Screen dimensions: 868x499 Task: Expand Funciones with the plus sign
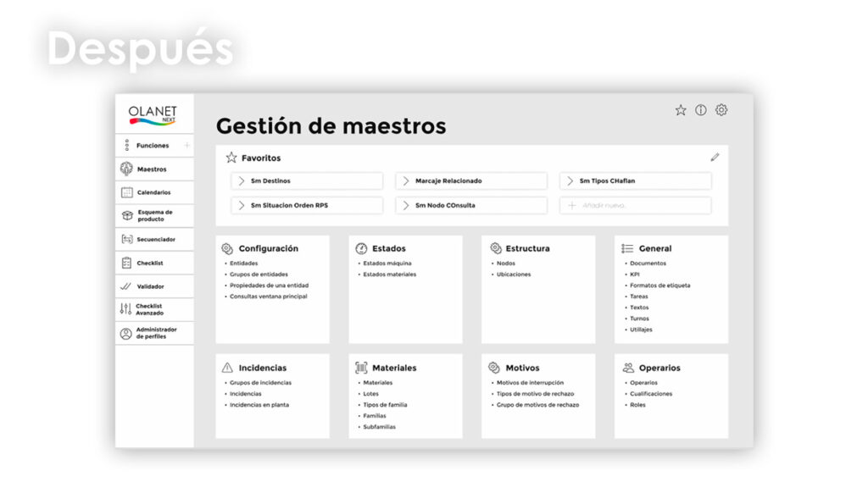186,146
